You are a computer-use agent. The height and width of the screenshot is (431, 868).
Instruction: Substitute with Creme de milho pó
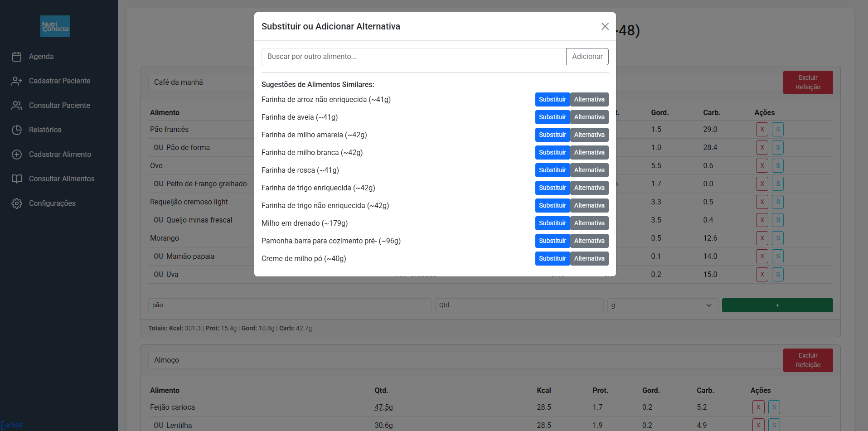pyautogui.click(x=552, y=259)
